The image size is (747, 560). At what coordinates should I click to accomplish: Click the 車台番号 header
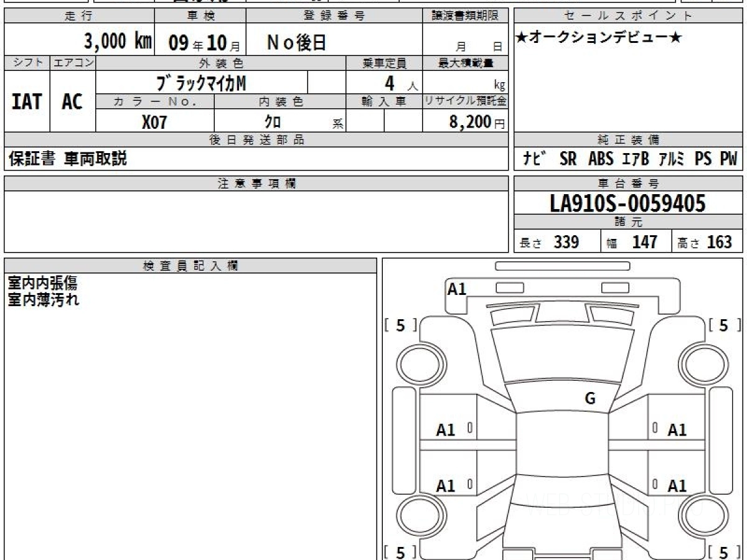pyautogui.click(x=629, y=184)
